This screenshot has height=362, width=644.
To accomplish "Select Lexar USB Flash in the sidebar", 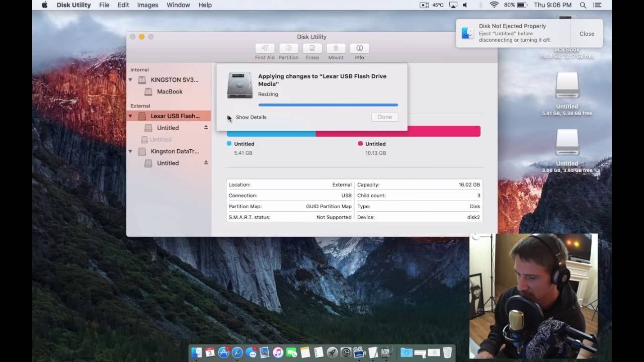I will point(170,116).
